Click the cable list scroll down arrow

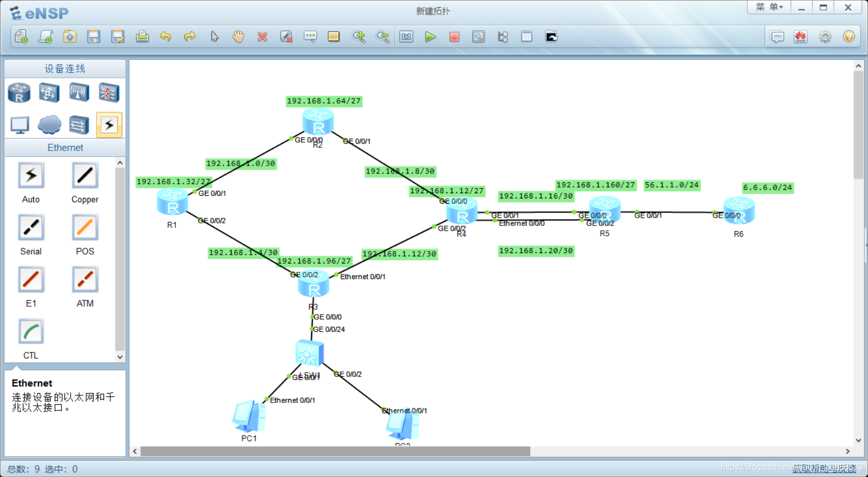tap(120, 357)
